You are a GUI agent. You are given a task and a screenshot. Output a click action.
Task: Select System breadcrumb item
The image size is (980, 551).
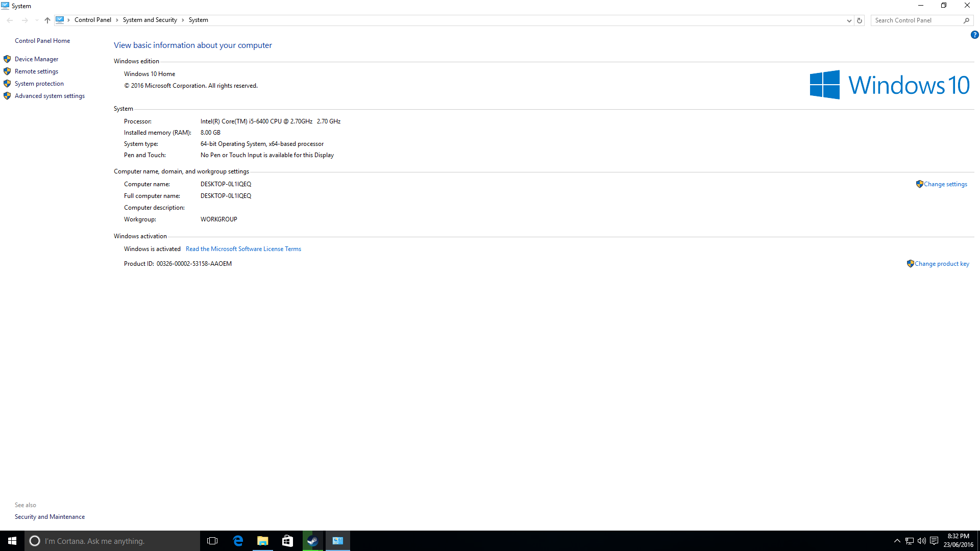click(x=198, y=20)
